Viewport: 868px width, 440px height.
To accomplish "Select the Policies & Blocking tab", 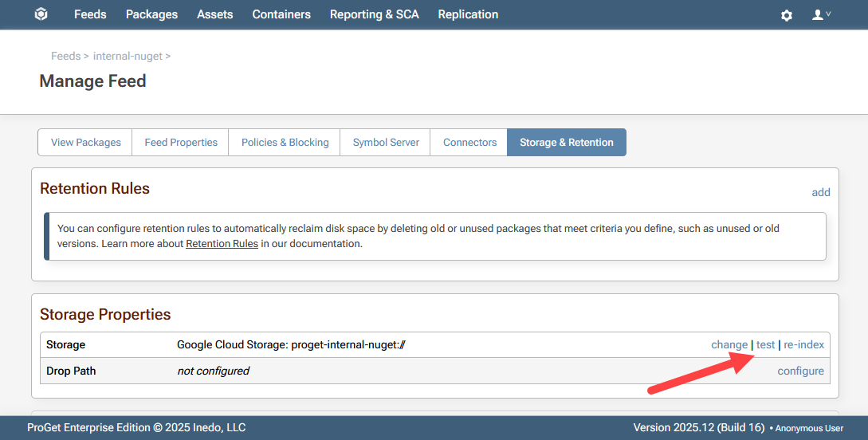I will pyautogui.click(x=285, y=143).
